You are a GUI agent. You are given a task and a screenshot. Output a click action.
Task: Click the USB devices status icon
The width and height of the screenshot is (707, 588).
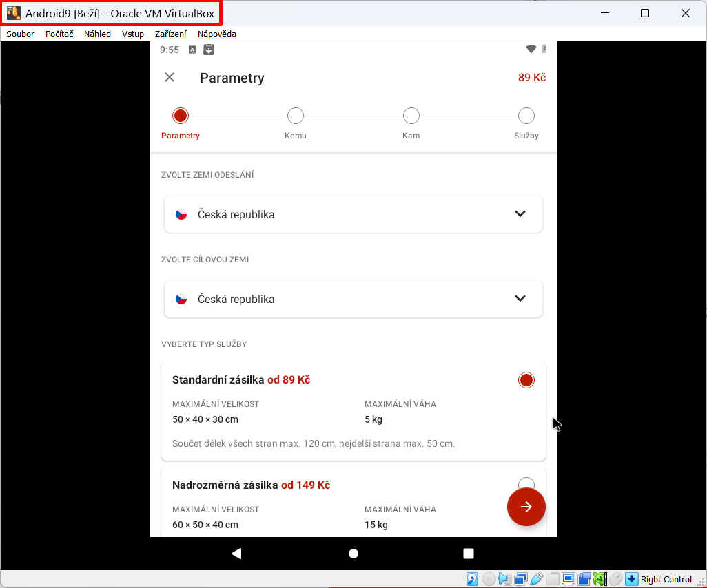[537, 579]
